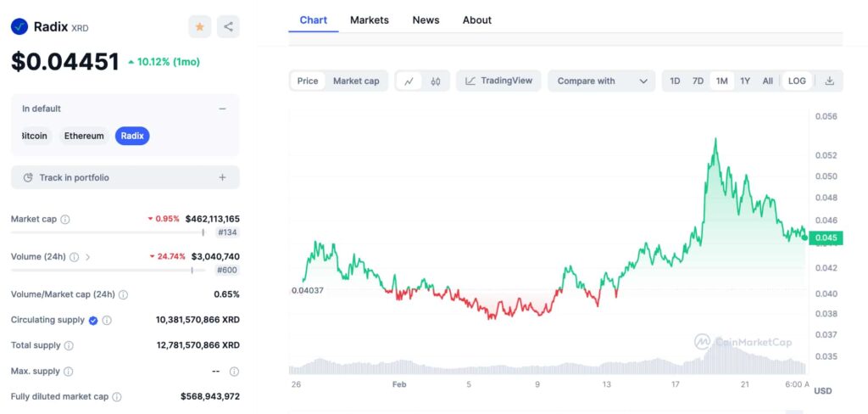Image resolution: width=868 pixels, height=414 pixels.
Task: Open the About tab
Action: tap(476, 20)
